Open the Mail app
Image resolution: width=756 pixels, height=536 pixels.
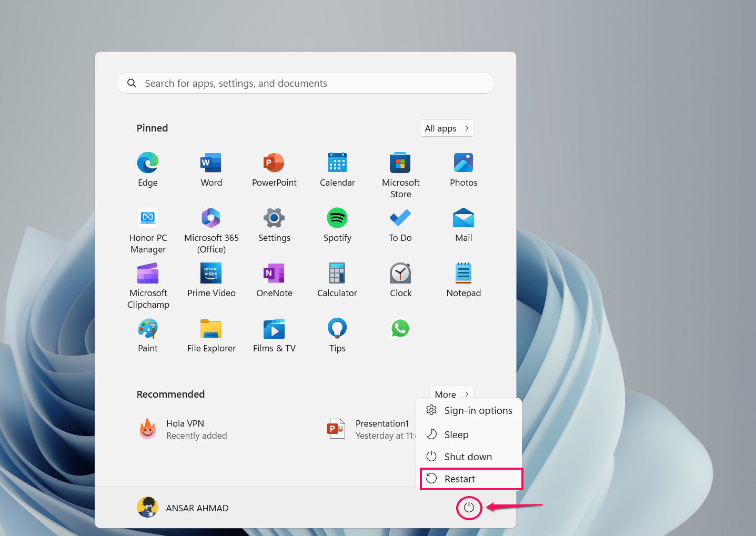463,225
